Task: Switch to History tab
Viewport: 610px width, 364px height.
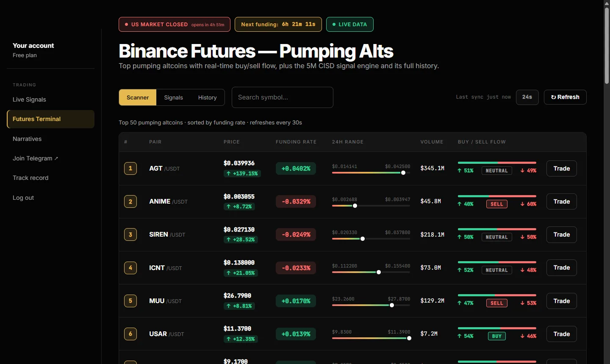Action: coord(208,97)
